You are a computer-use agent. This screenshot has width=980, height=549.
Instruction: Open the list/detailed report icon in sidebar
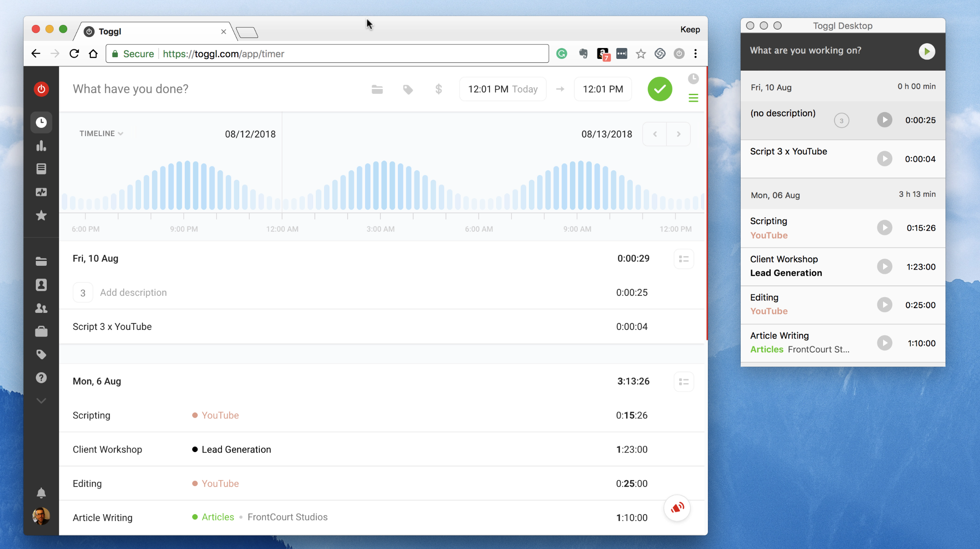coord(41,168)
